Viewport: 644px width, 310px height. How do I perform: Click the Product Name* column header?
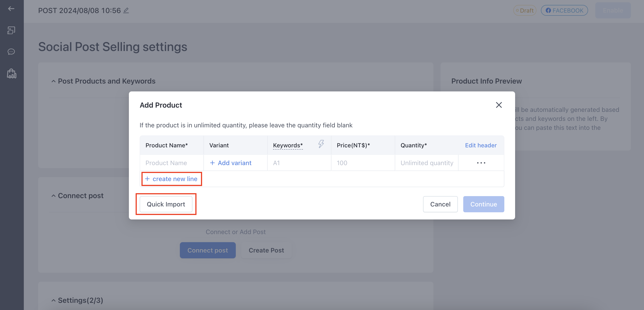pyautogui.click(x=166, y=145)
